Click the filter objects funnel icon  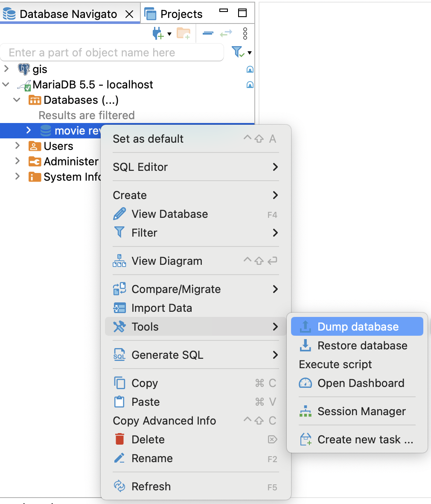(237, 51)
